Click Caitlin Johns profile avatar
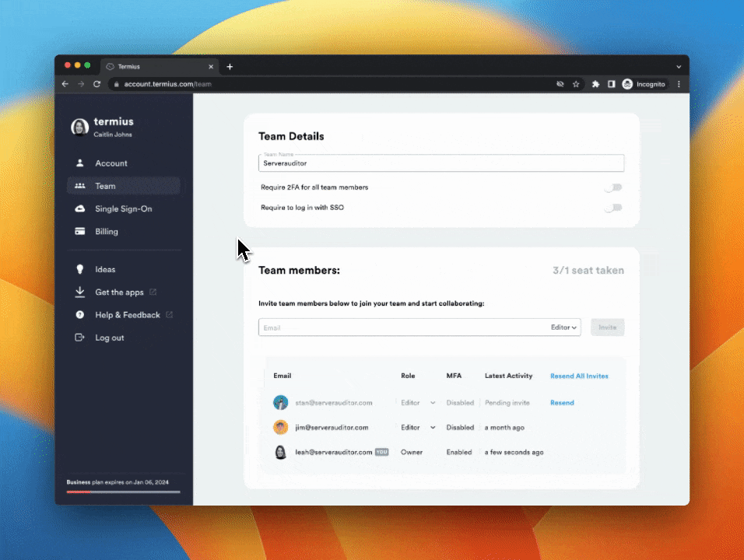The image size is (744, 560). (79, 127)
